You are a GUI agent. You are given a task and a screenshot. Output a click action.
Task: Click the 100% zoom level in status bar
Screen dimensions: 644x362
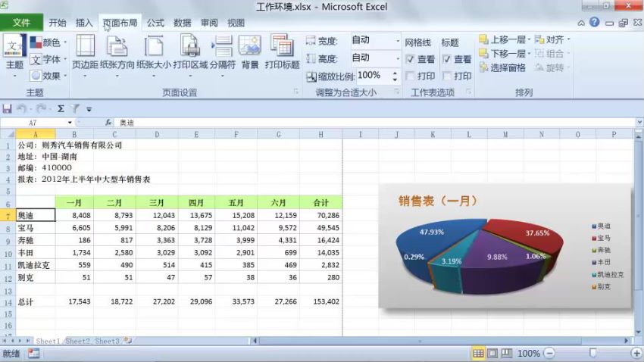[529, 354]
